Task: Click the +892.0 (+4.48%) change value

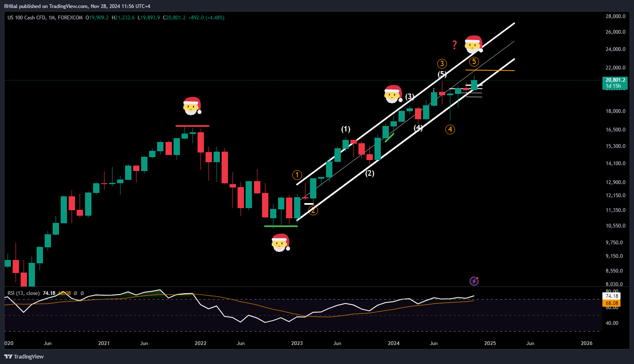Action: pos(206,18)
